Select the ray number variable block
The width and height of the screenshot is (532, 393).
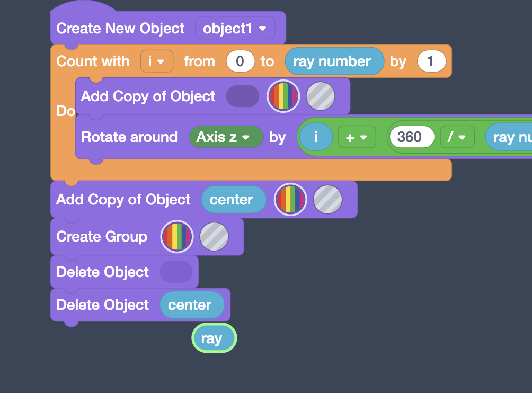[x=334, y=61]
